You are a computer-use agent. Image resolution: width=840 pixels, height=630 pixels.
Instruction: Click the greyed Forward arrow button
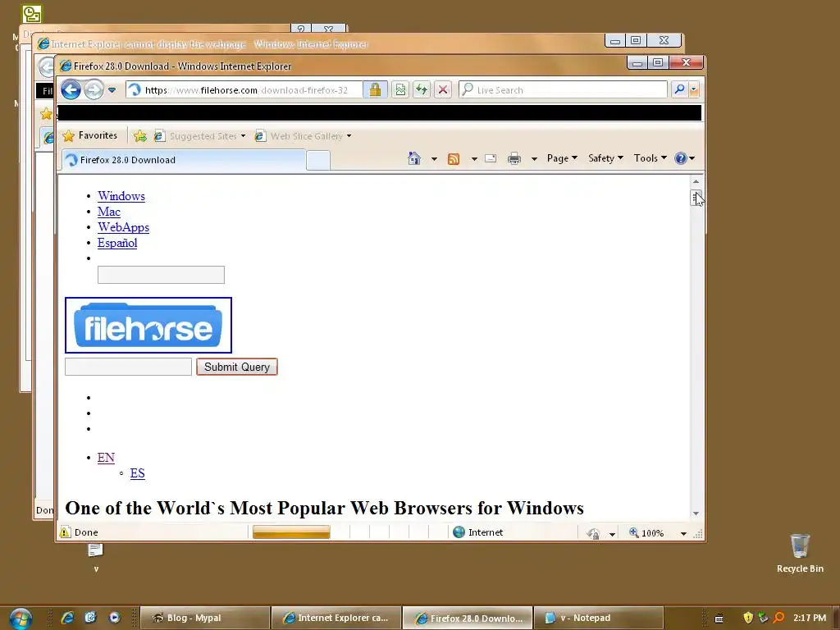point(94,89)
